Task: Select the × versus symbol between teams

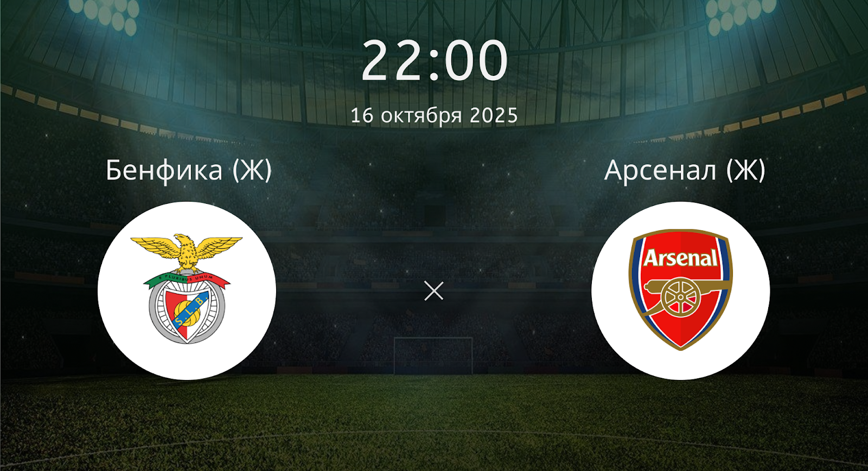Action: (x=433, y=291)
